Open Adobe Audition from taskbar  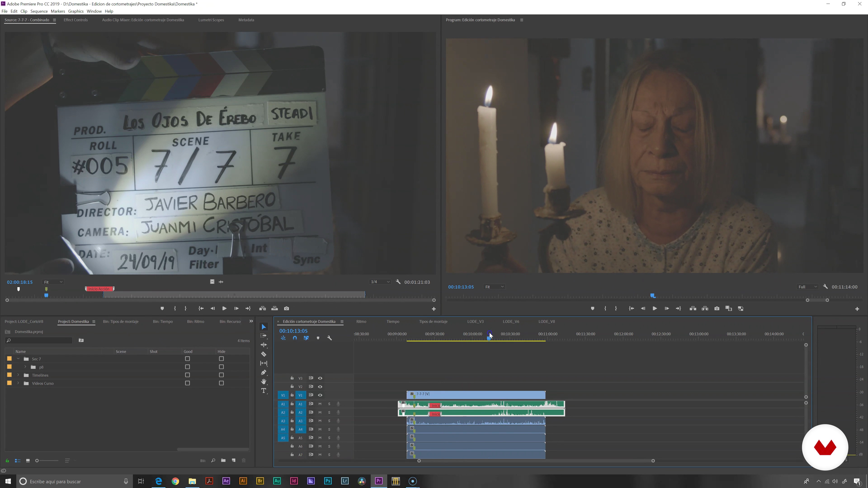tap(277, 481)
